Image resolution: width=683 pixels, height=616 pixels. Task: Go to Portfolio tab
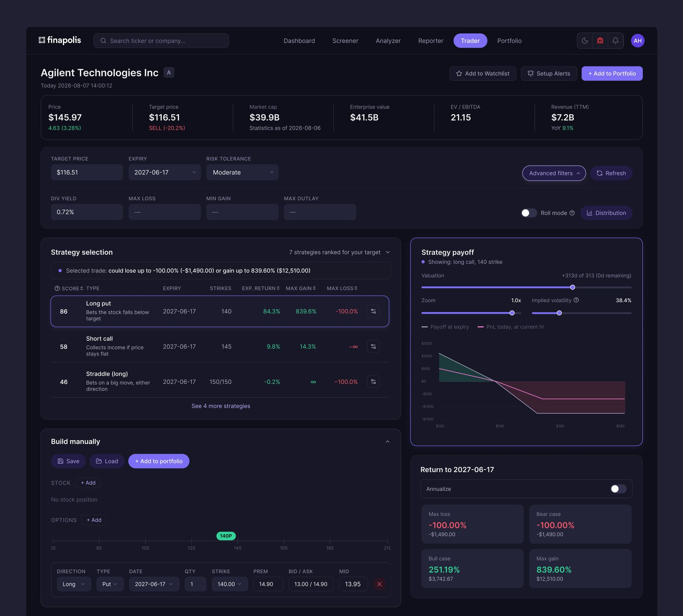[x=509, y=41]
